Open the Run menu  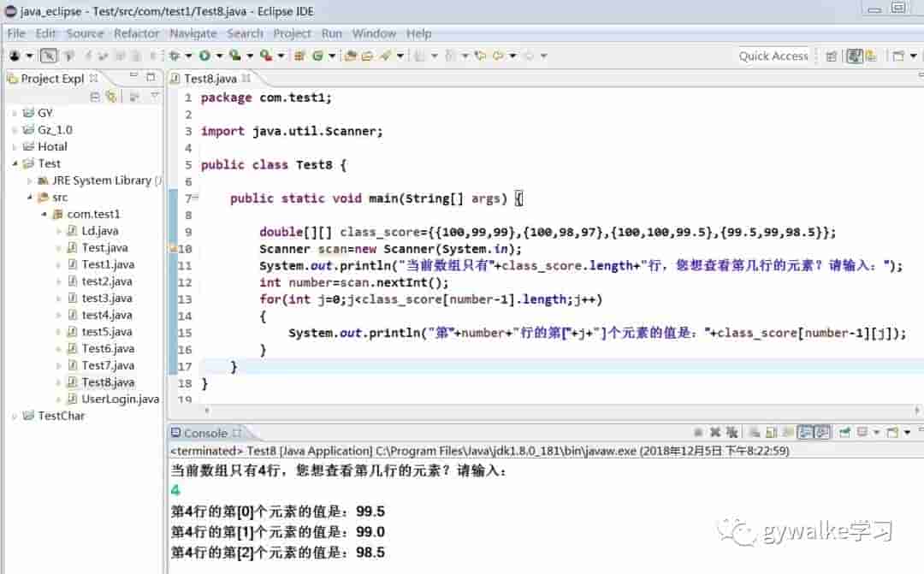[x=331, y=33]
